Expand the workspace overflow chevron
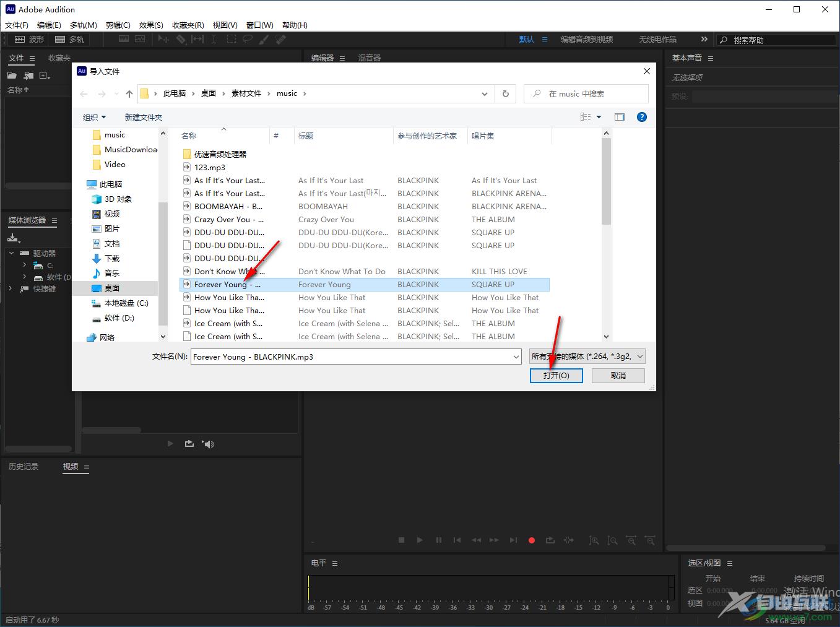 pos(704,39)
